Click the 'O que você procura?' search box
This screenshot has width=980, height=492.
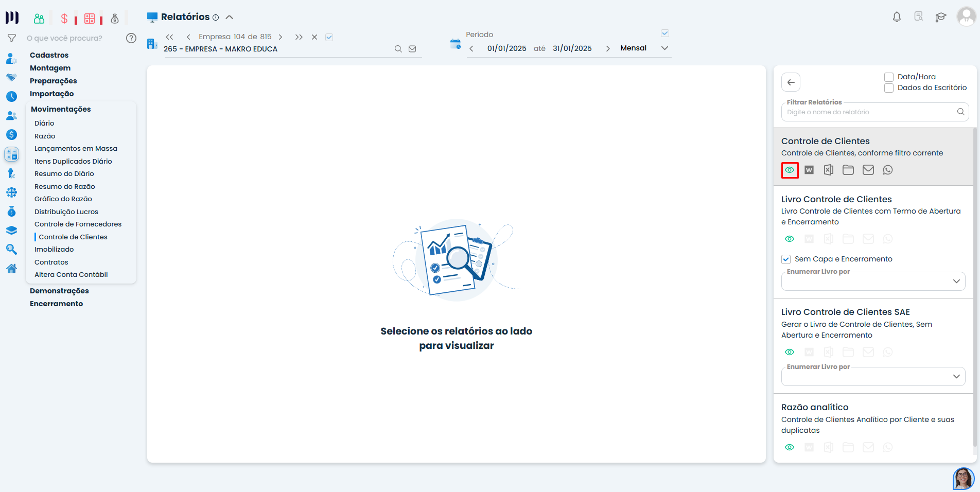click(x=64, y=38)
